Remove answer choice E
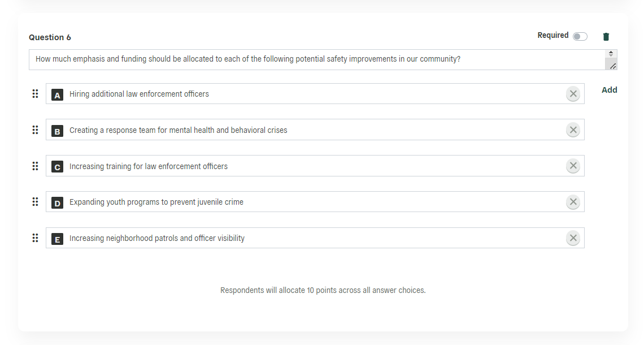The image size is (644, 345). [573, 238]
